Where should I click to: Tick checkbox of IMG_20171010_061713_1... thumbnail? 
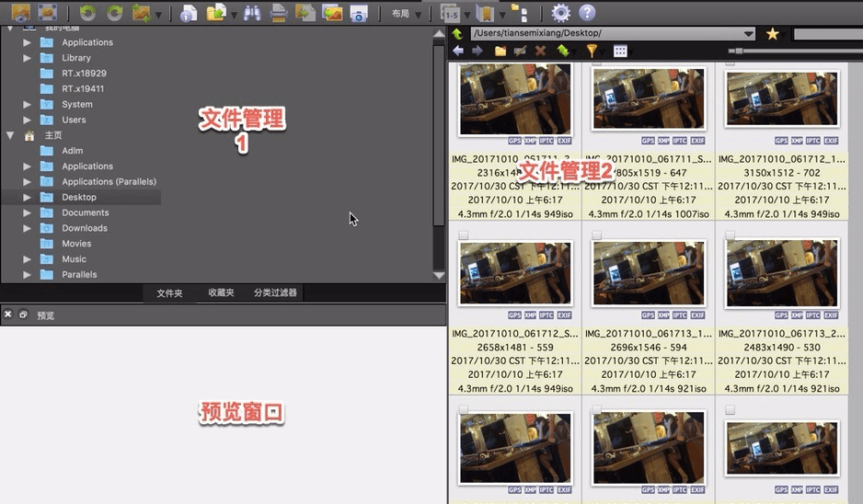tap(596, 235)
